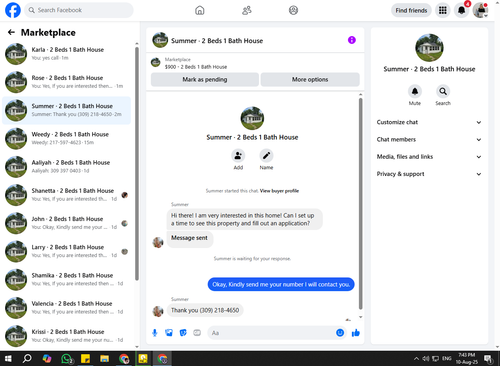Open the volume icon in system tray

[426, 359]
